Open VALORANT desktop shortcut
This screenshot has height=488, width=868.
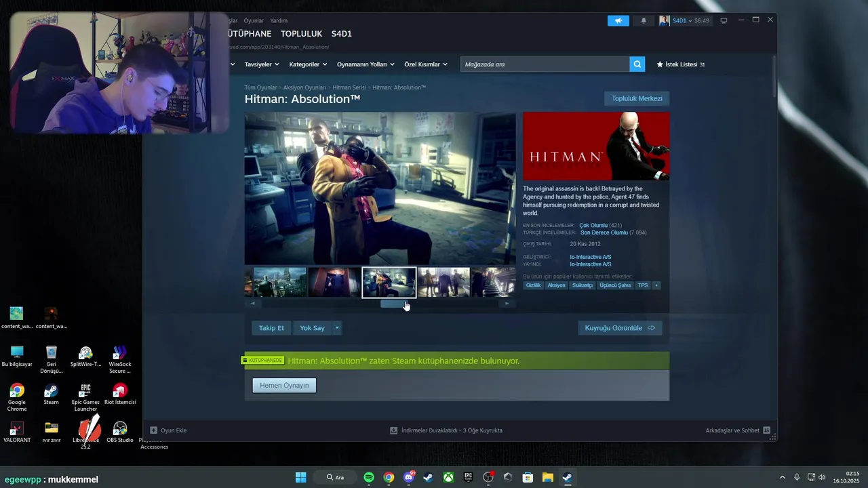(17, 432)
